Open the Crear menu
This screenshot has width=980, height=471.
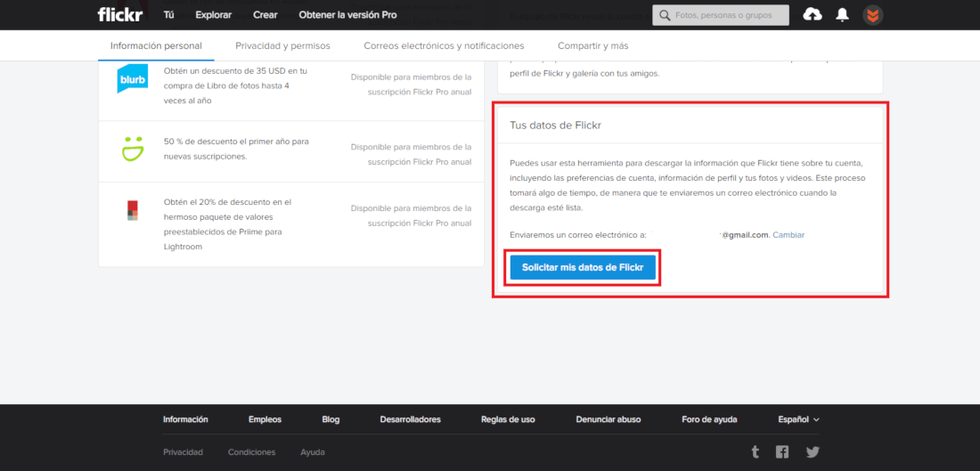tap(265, 15)
